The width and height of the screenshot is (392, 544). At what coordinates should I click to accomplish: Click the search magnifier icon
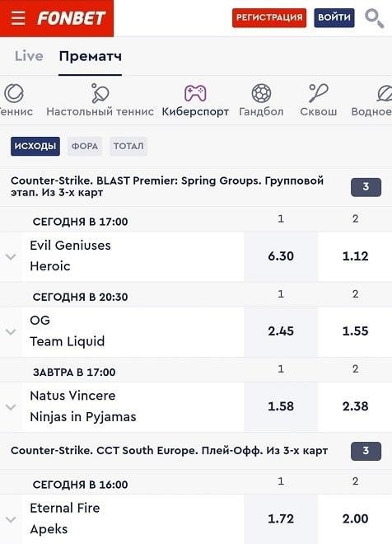pyautogui.click(x=374, y=18)
